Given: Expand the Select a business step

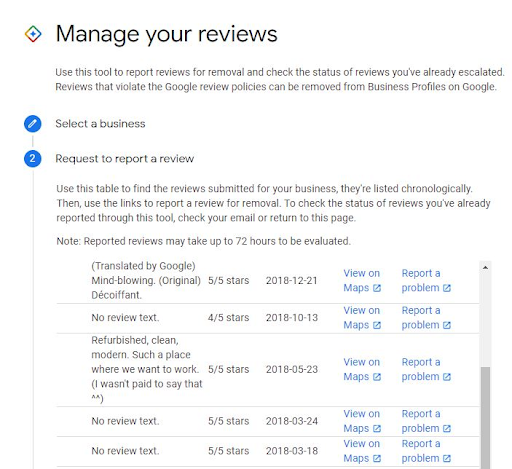Looking at the screenshot, I should pos(100,124).
